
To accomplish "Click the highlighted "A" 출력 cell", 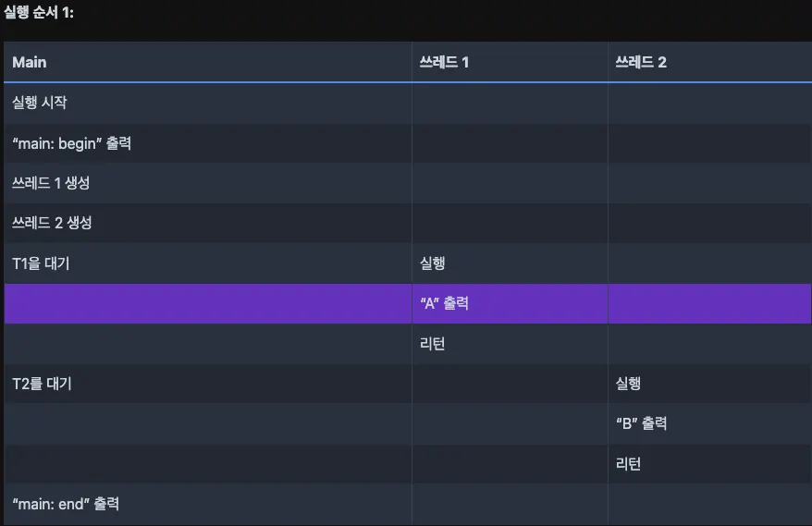I will click(510, 303).
